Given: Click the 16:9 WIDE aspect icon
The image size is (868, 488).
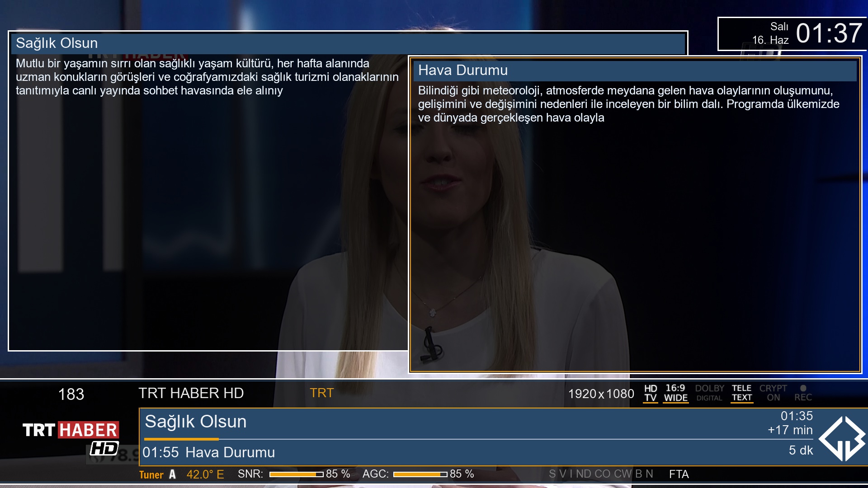Looking at the screenshot, I should click(x=675, y=393).
